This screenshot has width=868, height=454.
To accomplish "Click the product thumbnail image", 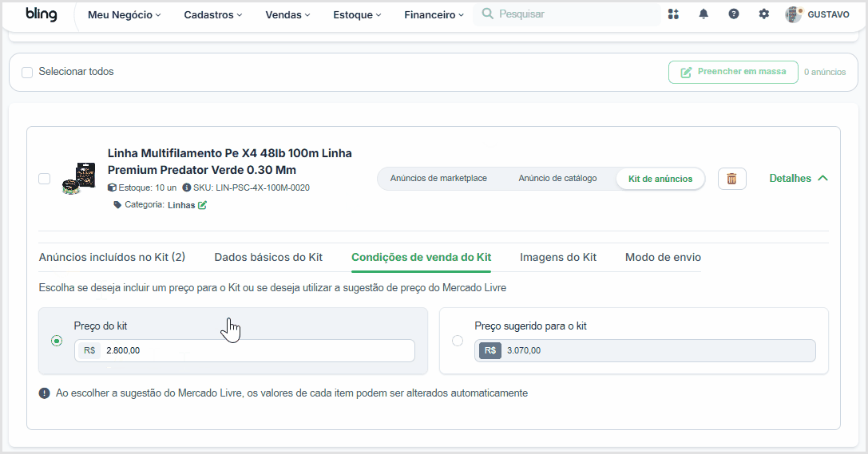I will 78,178.
